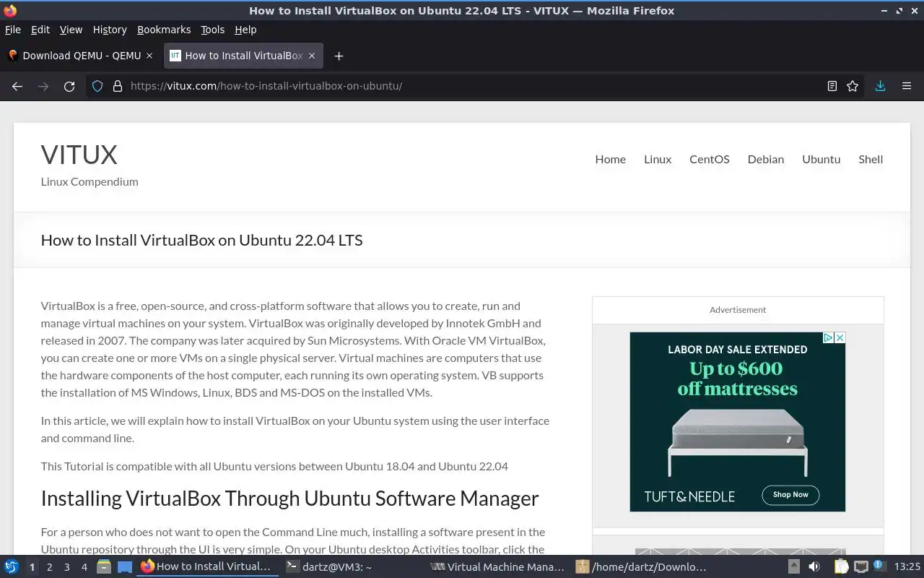The image size is (924, 578).
Task: Launch the file manager from the panel
Action: [104, 567]
